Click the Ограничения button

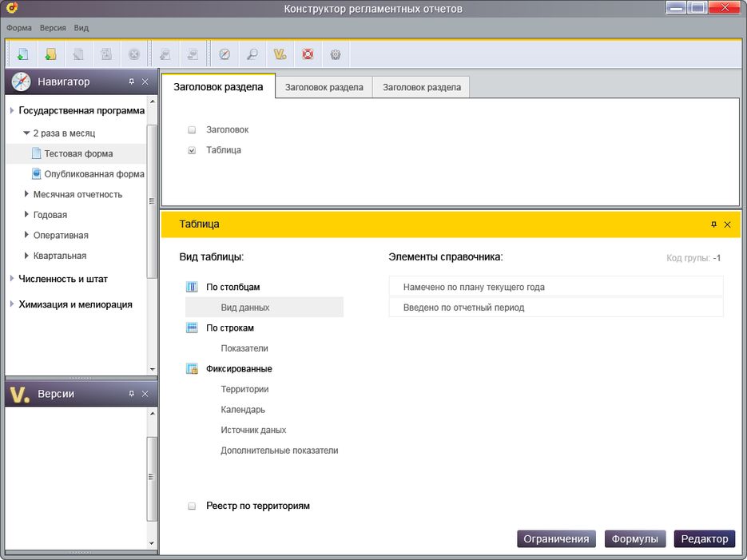[556, 538]
